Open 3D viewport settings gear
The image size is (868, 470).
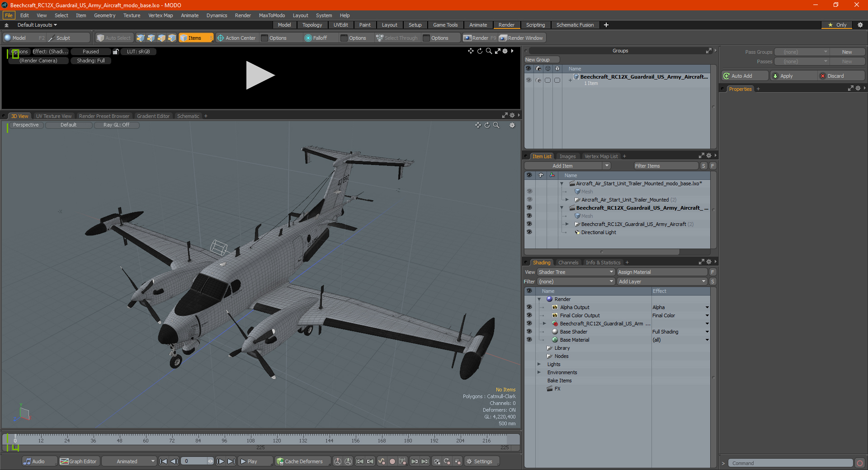(x=512, y=125)
